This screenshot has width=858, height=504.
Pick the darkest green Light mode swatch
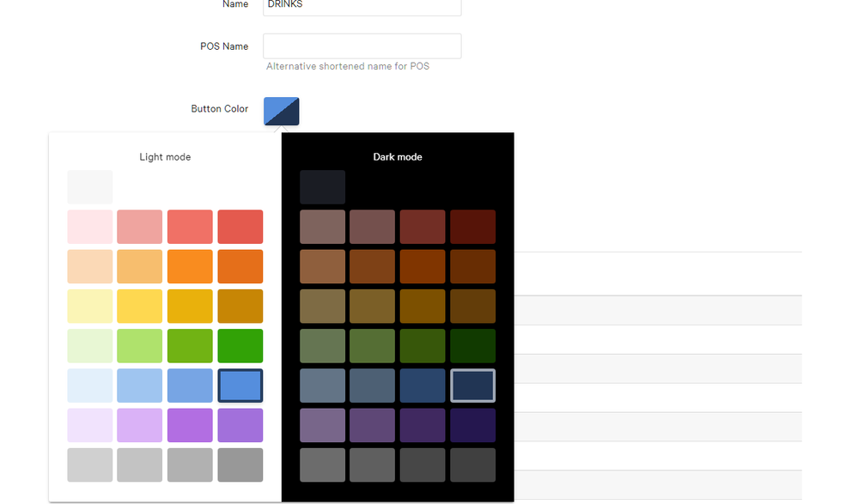pyautogui.click(x=240, y=346)
